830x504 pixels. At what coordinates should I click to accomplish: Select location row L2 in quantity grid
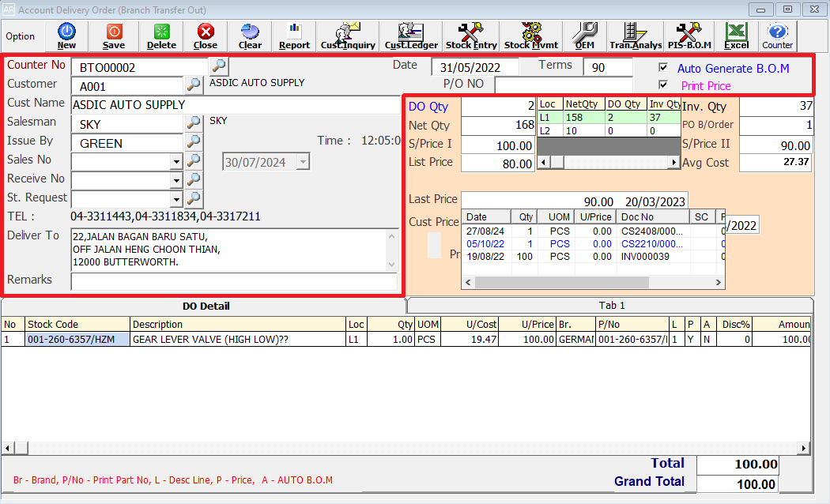609,130
